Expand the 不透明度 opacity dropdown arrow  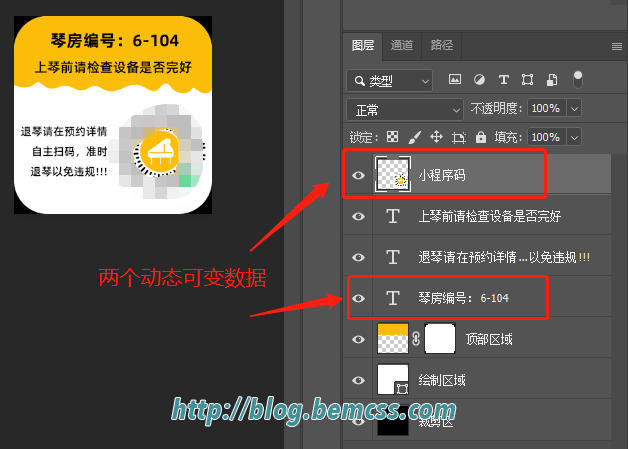(576, 108)
